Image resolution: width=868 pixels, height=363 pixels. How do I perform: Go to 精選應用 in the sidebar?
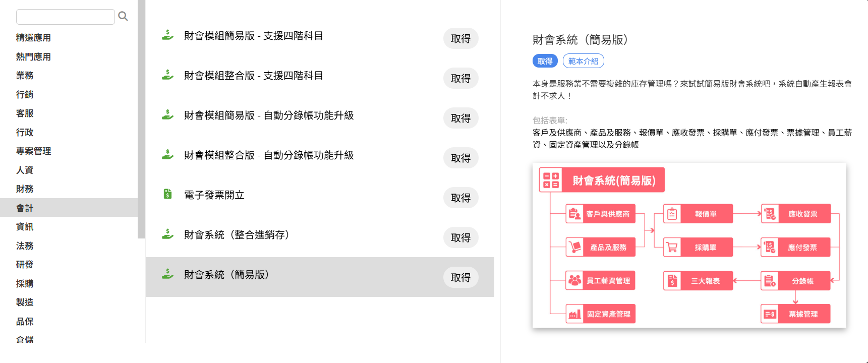33,38
